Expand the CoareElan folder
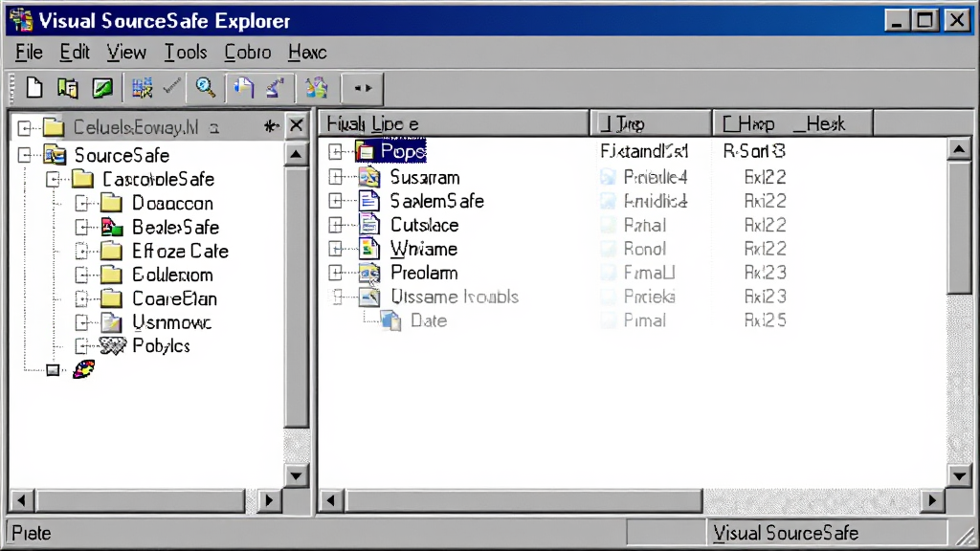 (82, 298)
